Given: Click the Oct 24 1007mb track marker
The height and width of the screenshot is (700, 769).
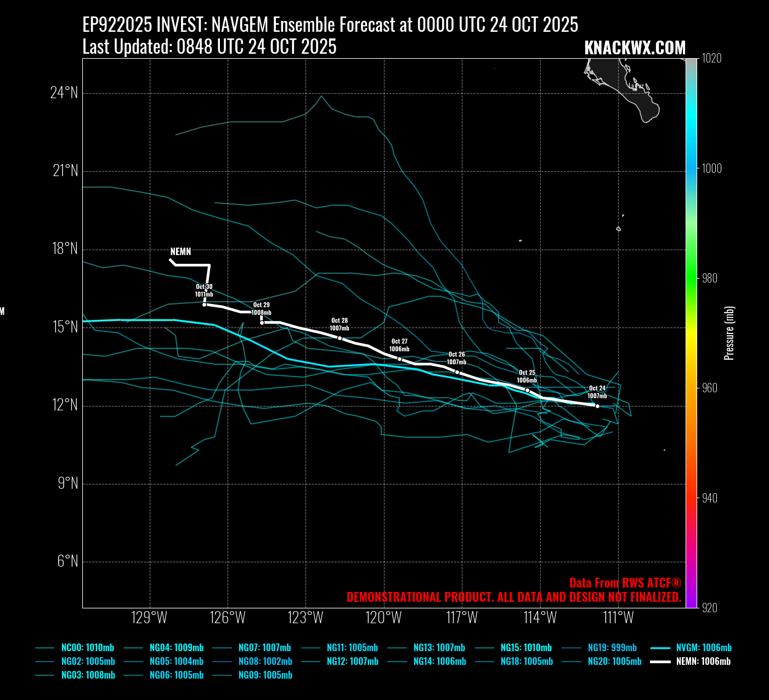Looking at the screenshot, I should click(x=597, y=407).
